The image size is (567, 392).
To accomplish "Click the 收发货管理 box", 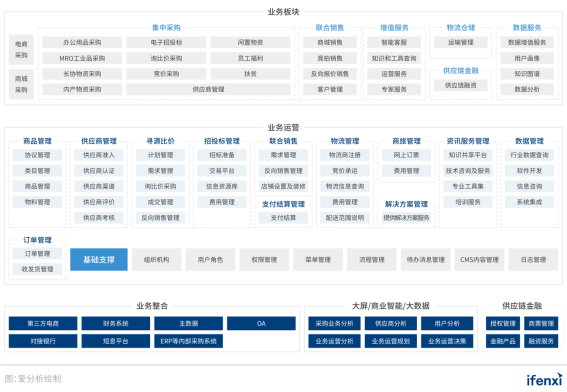I will (37, 269).
